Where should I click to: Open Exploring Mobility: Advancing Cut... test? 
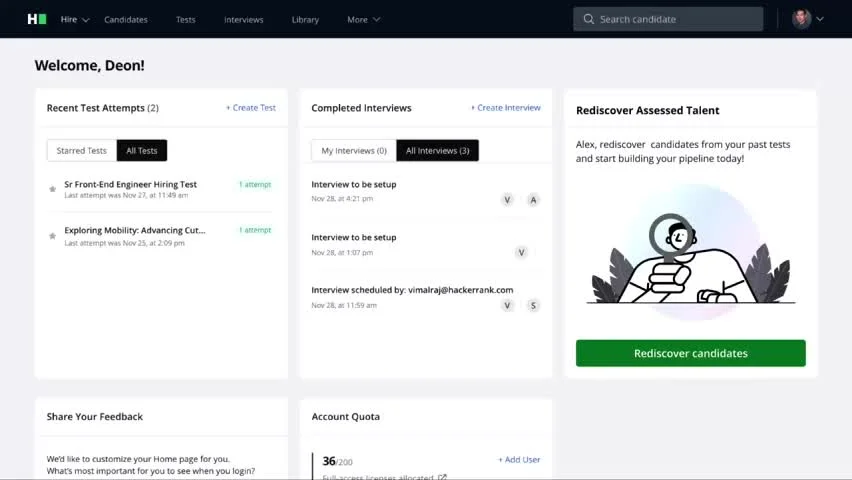tap(135, 230)
